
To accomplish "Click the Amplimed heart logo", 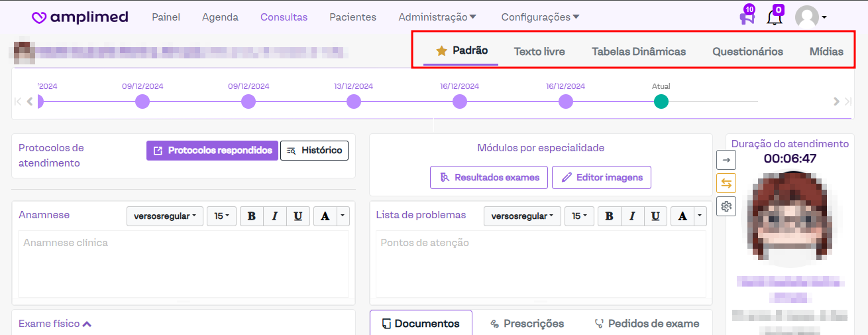I will (x=39, y=18).
